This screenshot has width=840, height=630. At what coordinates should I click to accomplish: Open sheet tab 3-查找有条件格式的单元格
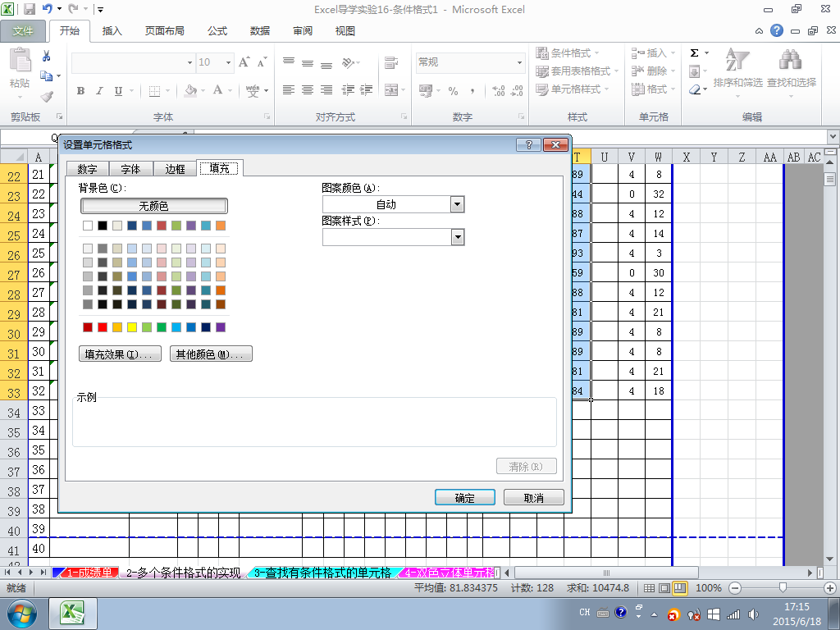click(323, 573)
